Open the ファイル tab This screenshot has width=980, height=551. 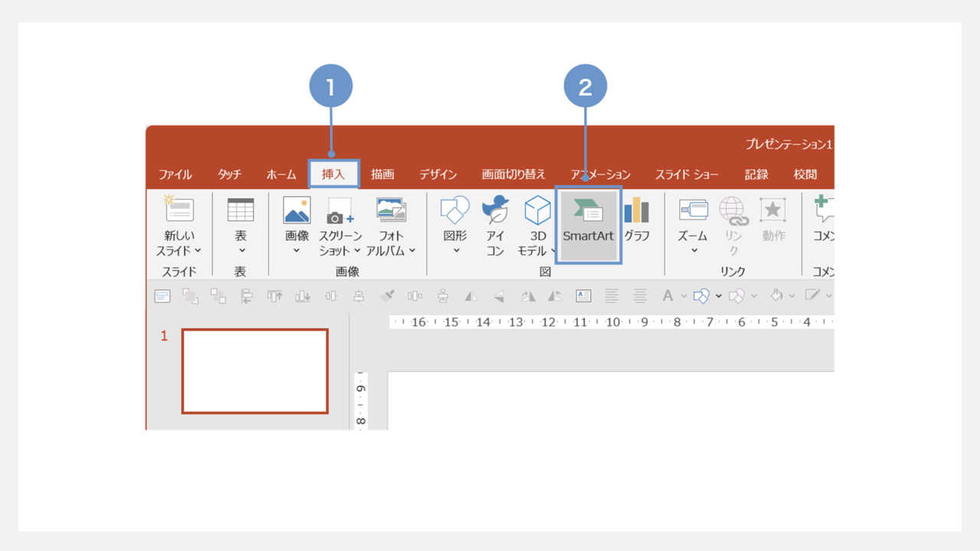pyautogui.click(x=175, y=174)
